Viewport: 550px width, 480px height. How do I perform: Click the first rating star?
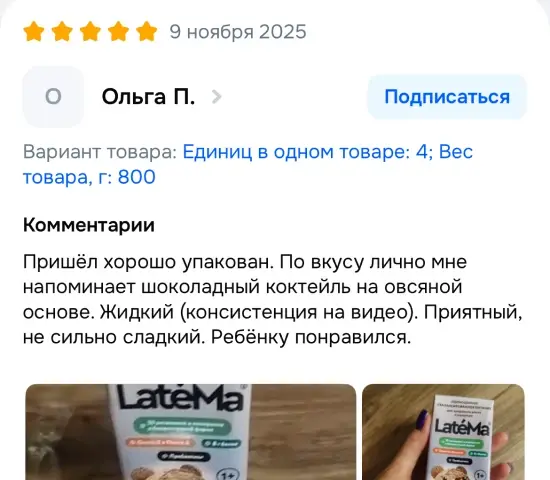coord(34,32)
